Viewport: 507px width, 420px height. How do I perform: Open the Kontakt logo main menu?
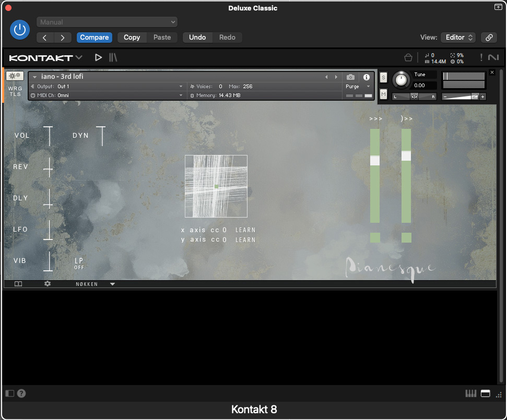point(45,58)
